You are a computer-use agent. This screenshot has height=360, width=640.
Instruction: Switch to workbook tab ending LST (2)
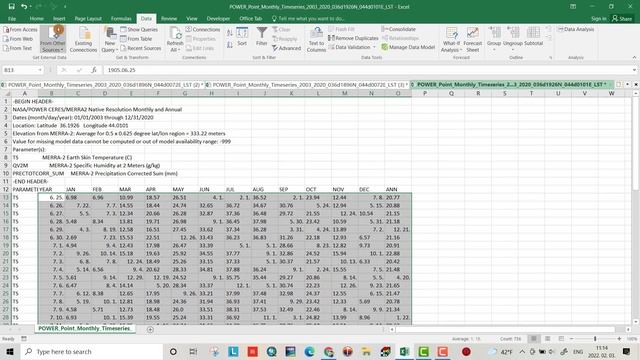coord(102,84)
